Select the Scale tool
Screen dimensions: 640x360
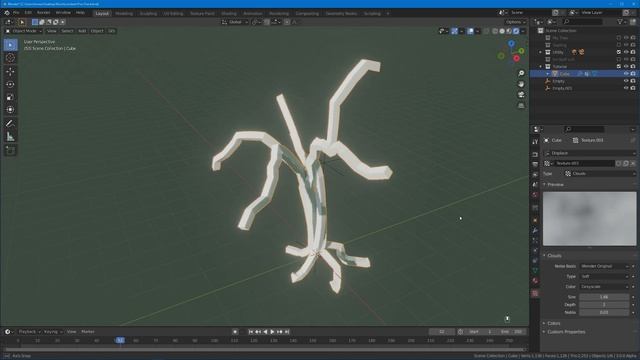click(11, 97)
